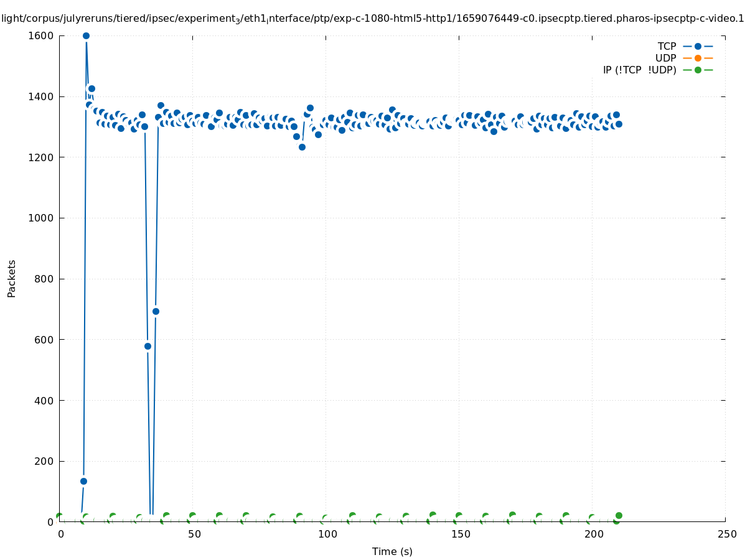Click the "Time (s)" x-axis label
Screen dimensions: 745x560
tap(392, 551)
